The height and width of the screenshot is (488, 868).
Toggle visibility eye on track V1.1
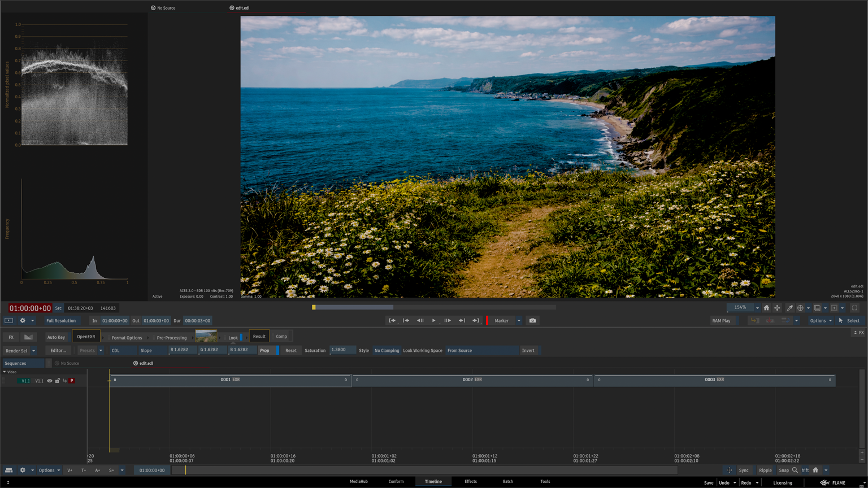pyautogui.click(x=50, y=381)
